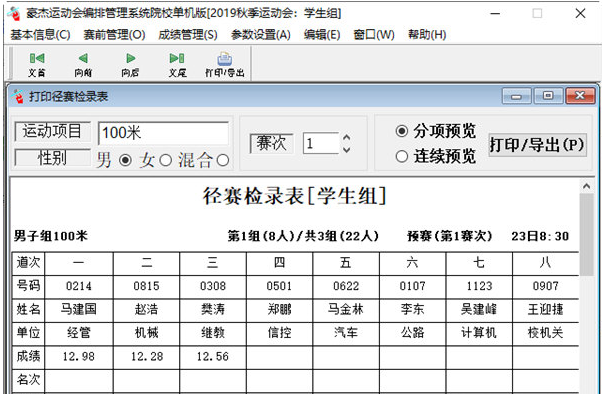Click the 径赛检录表[学生组] title
Screen dimensions: 602x394
click(294, 196)
